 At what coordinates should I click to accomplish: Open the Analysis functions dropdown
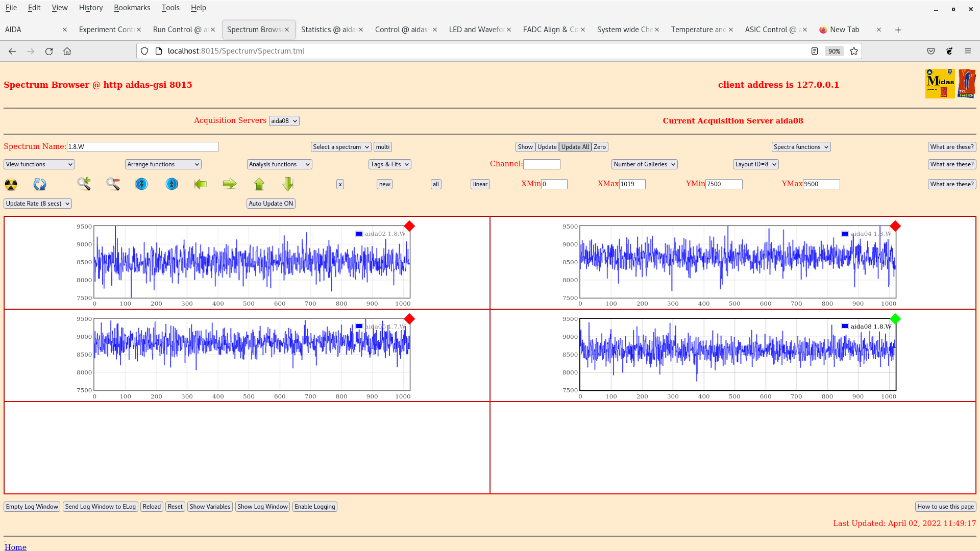tap(279, 164)
